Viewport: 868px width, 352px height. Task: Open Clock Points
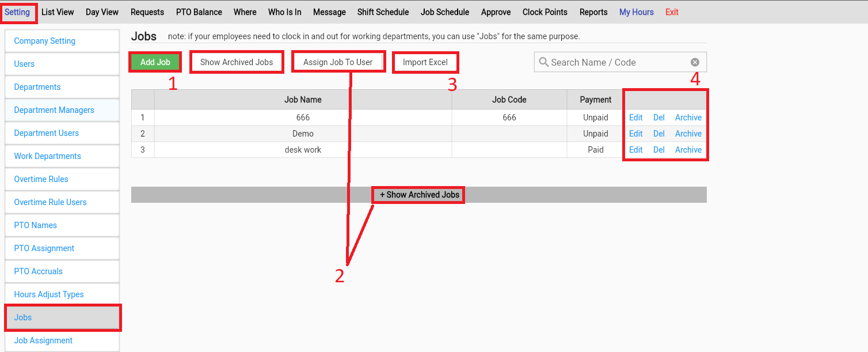[545, 12]
